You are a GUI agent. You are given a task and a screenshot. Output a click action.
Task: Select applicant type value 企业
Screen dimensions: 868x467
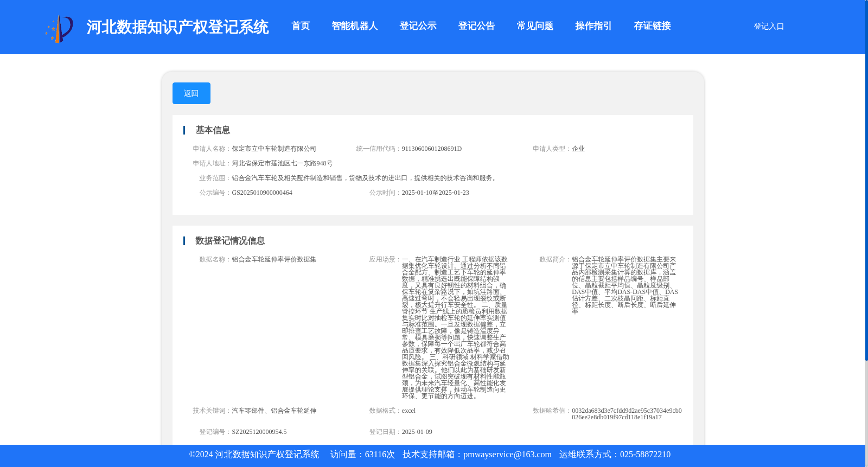[x=578, y=149]
